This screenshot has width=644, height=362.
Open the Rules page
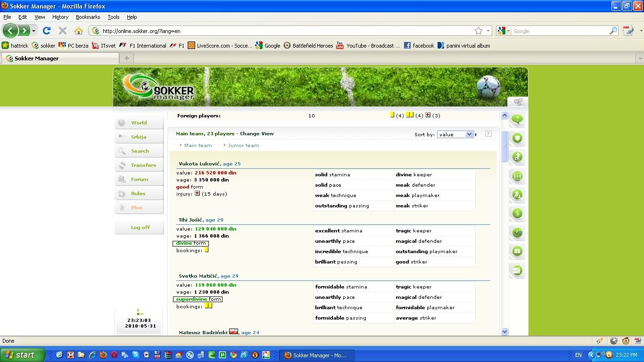point(139,193)
